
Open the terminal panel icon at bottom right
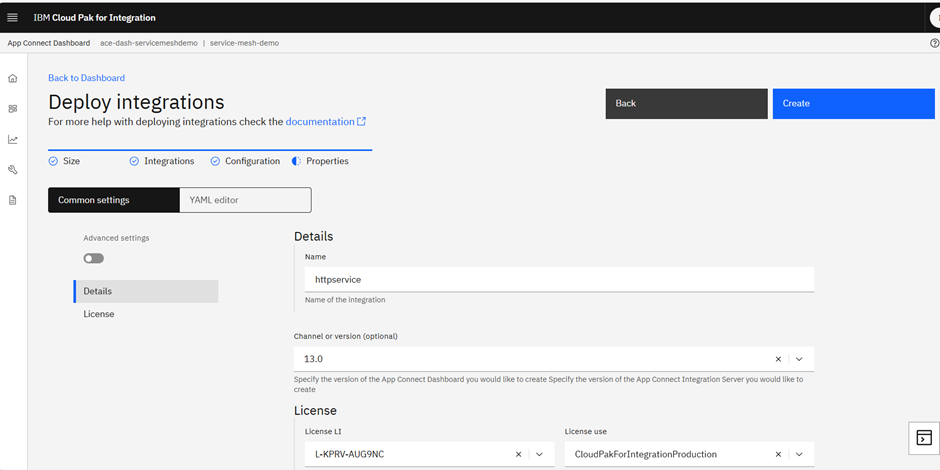click(x=924, y=438)
